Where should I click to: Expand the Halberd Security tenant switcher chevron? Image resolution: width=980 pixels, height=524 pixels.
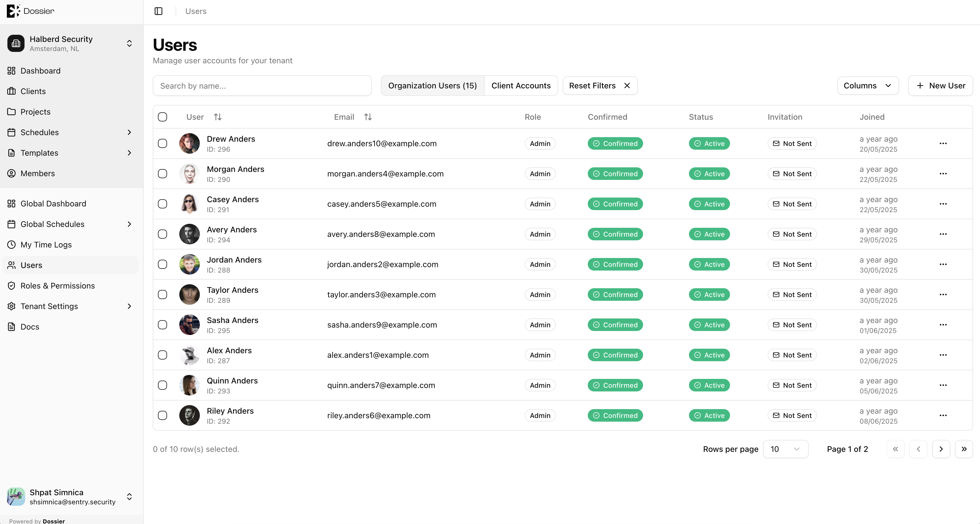pos(129,43)
